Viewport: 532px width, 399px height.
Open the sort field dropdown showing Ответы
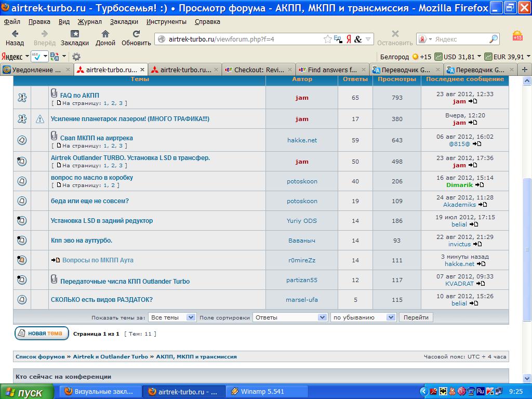click(x=289, y=317)
